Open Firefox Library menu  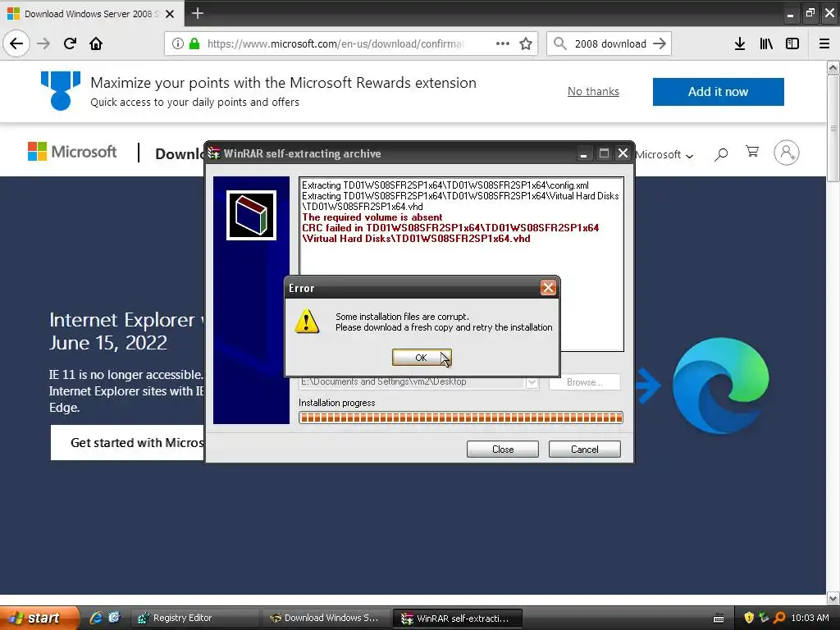[x=766, y=43]
